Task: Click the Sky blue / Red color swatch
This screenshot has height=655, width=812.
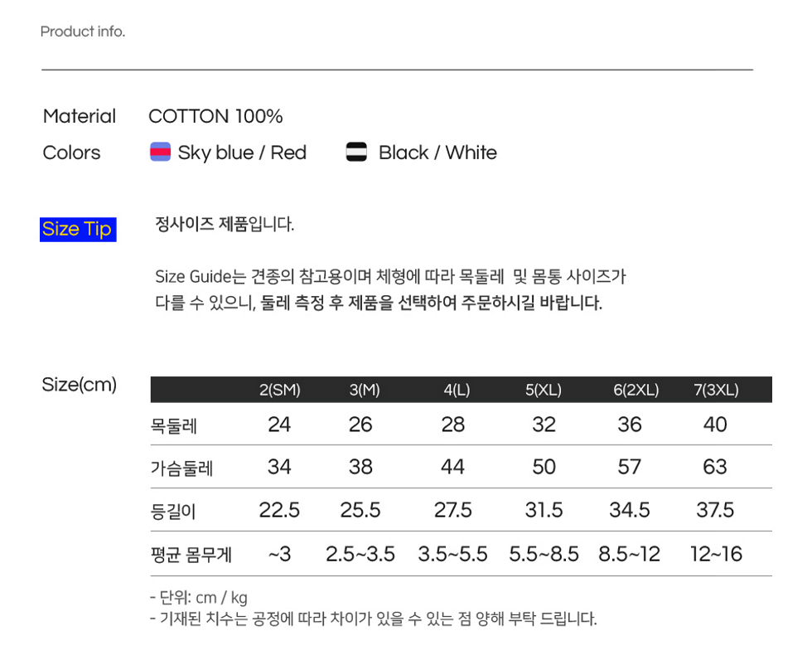Action: pyautogui.click(x=160, y=152)
